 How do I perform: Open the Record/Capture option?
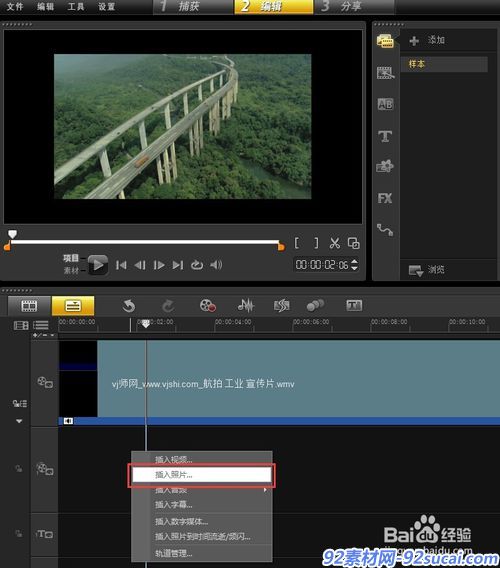(x=208, y=305)
